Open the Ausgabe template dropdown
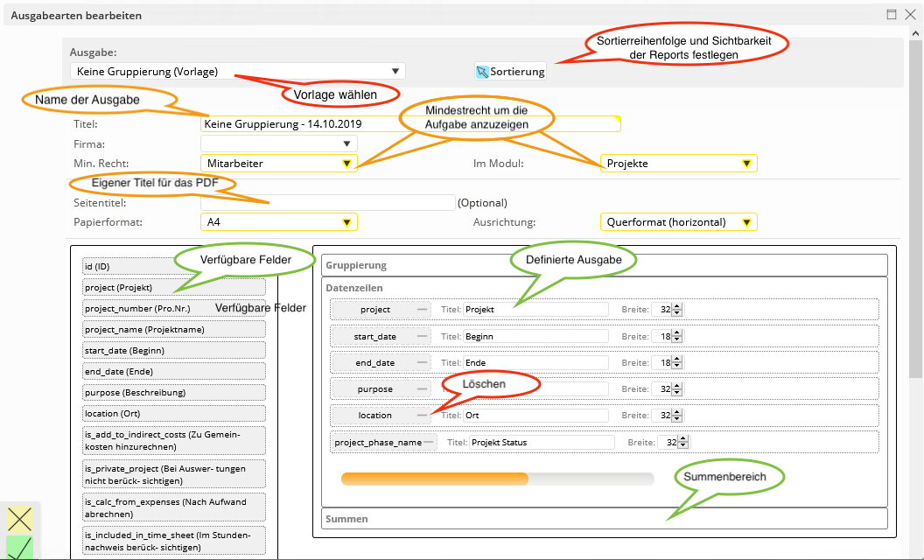The image size is (924, 560). pyautogui.click(x=237, y=72)
